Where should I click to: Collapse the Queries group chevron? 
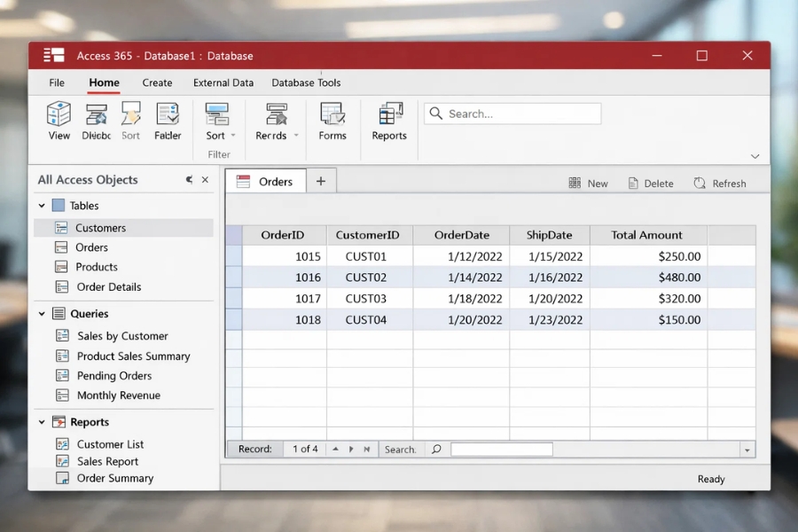(42, 314)
